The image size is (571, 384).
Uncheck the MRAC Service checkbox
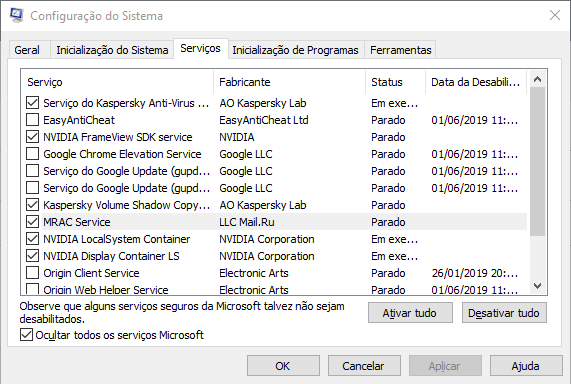tap(32, 222)
